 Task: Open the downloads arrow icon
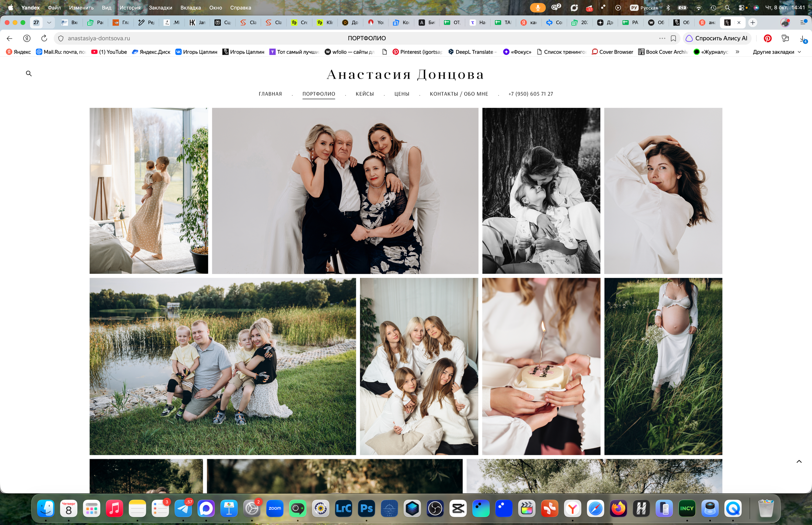click(802, 38)
